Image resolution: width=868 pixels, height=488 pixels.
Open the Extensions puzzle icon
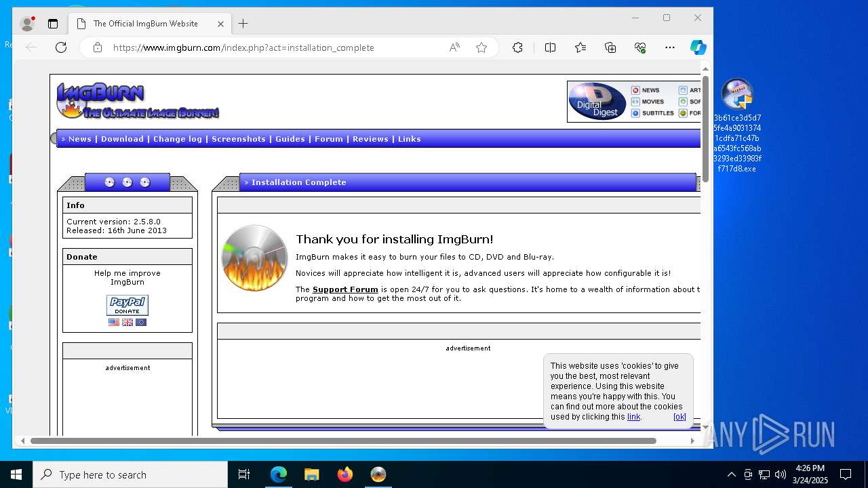click(517, 47)
